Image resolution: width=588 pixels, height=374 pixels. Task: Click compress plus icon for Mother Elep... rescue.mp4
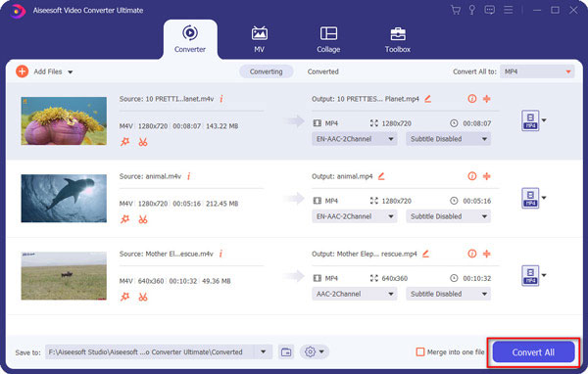486,254
